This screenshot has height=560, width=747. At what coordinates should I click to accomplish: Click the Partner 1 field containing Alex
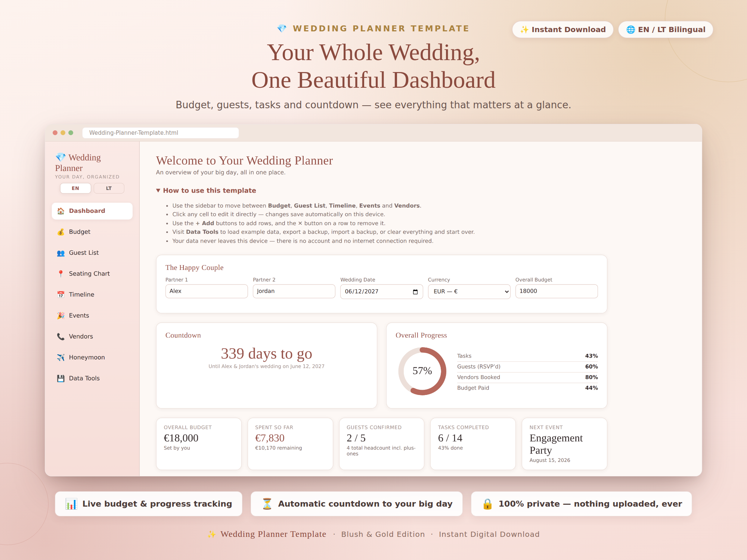tap(207, 291)
